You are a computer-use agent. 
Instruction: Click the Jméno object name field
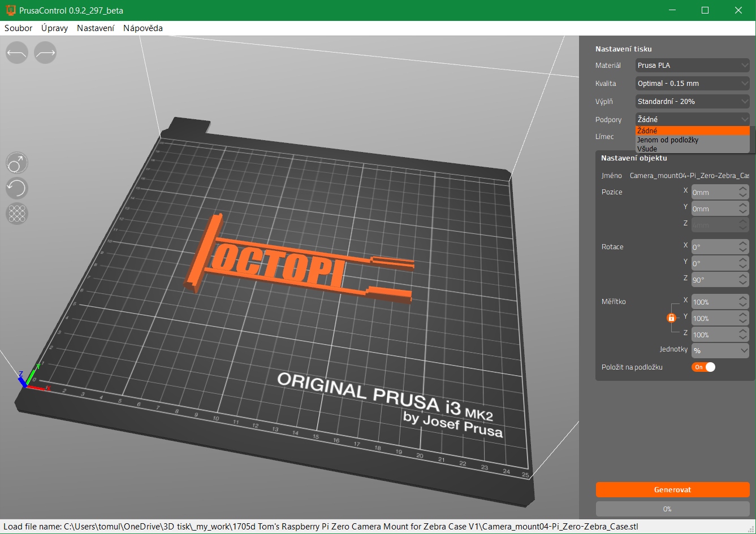point(689,176)
